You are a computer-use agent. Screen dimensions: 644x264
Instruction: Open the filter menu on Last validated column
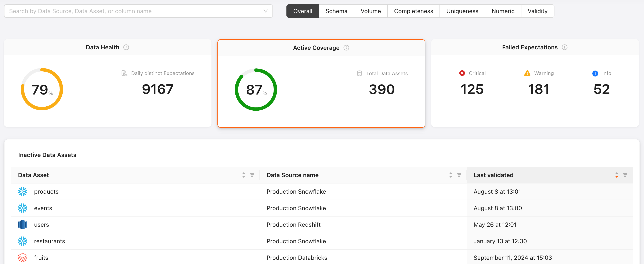point(625,175)
